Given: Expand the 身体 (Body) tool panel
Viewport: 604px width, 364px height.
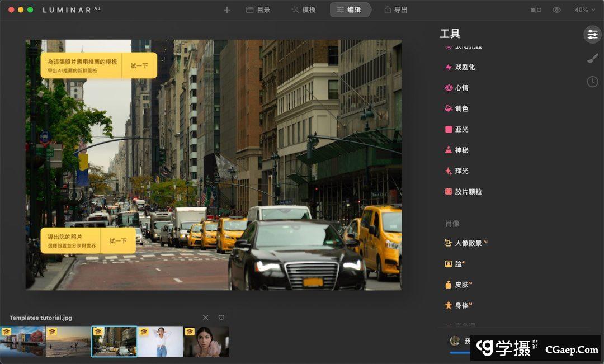Looking at the screenshot, I should 461,305.
